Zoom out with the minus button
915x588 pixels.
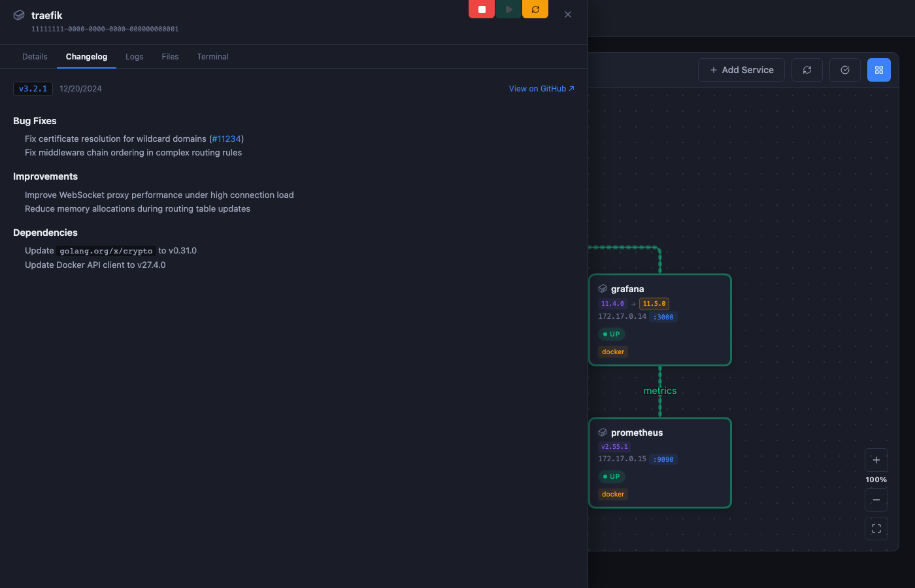[x=876, y=500]
